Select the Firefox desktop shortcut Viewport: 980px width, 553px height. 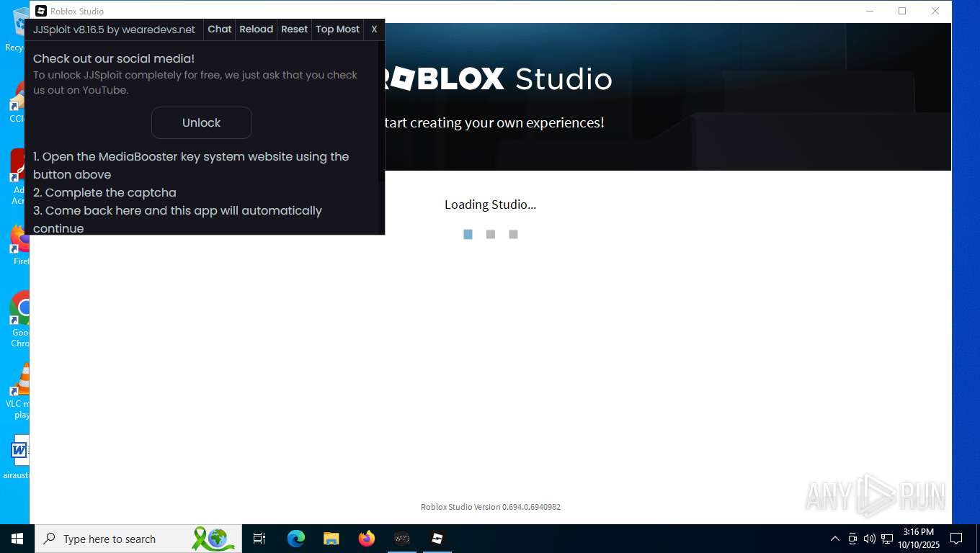click(x=19, y=245)
